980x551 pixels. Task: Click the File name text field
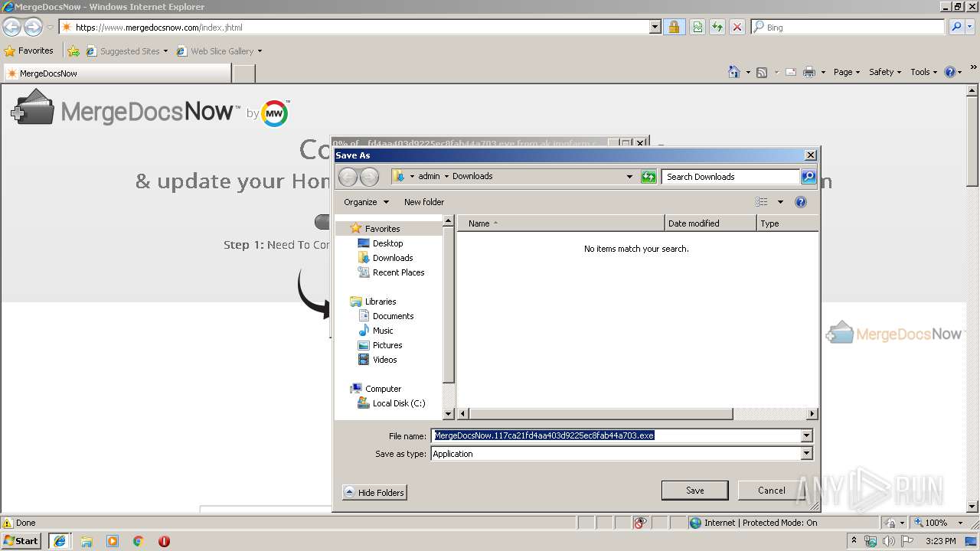tap(616, 435)
